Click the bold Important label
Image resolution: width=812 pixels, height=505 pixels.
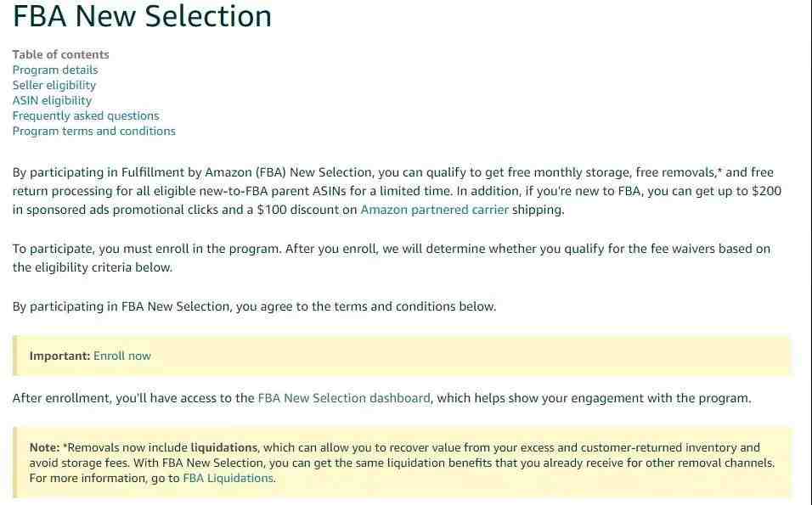[x=59, y=356]
